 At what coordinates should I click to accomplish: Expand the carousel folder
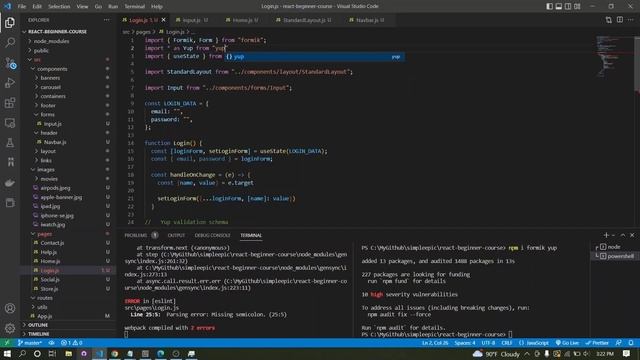point(51,87)
